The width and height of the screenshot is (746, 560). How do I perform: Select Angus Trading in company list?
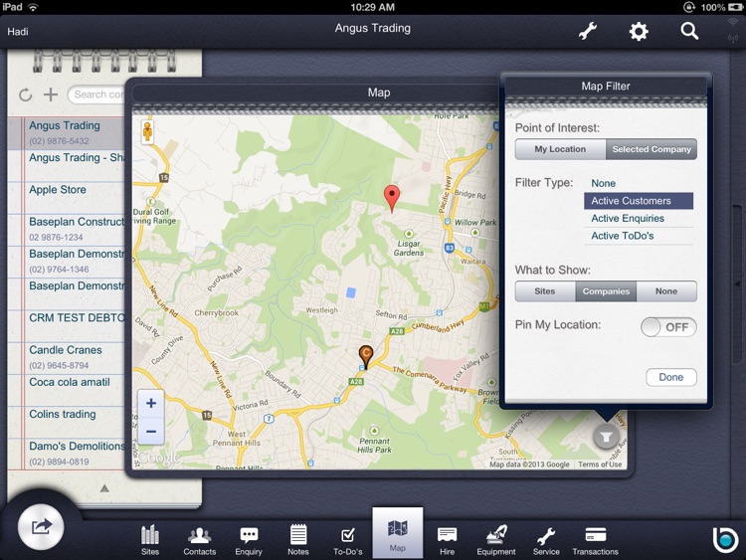coord(66,133)
